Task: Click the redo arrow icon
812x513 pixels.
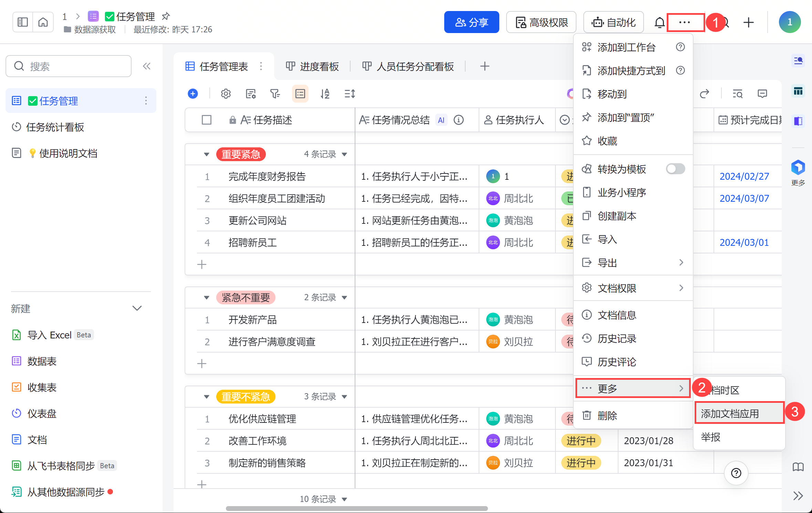Action: point(705,94)
